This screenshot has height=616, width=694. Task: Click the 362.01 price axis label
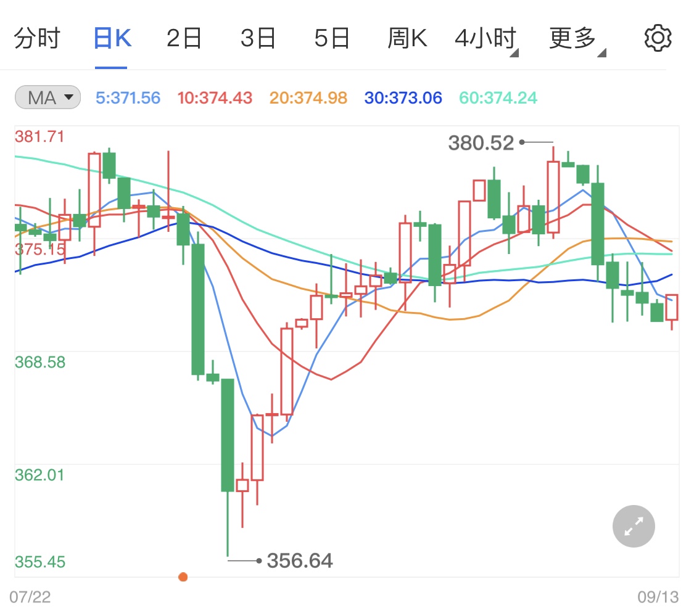39,475
